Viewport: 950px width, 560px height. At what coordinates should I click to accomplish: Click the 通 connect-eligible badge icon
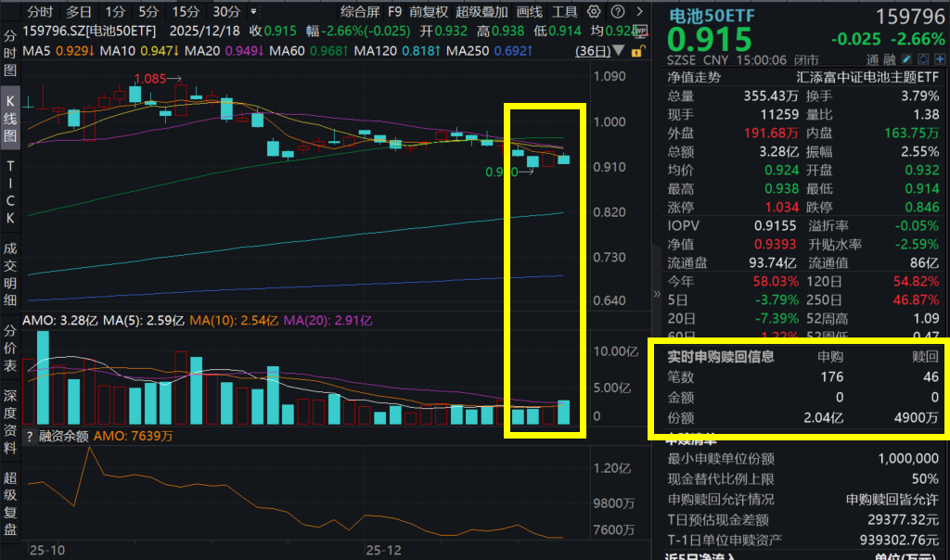(870, 58)
